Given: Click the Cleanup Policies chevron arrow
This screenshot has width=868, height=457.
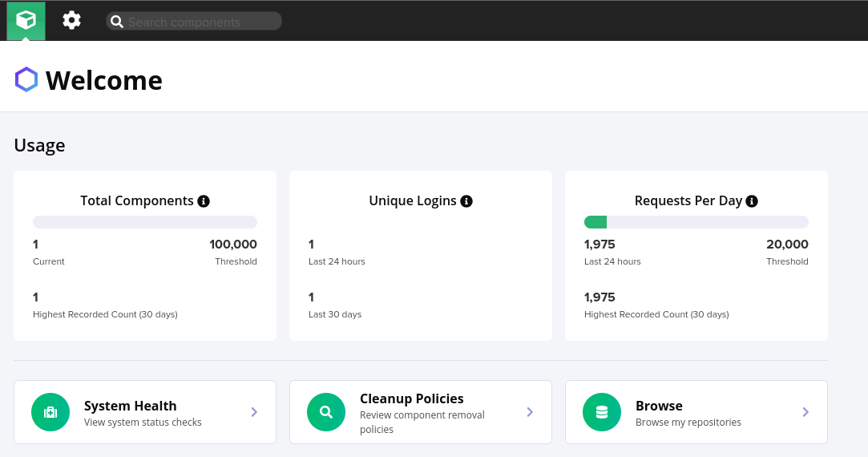Looking at the screenshot, I should point(530,412).
